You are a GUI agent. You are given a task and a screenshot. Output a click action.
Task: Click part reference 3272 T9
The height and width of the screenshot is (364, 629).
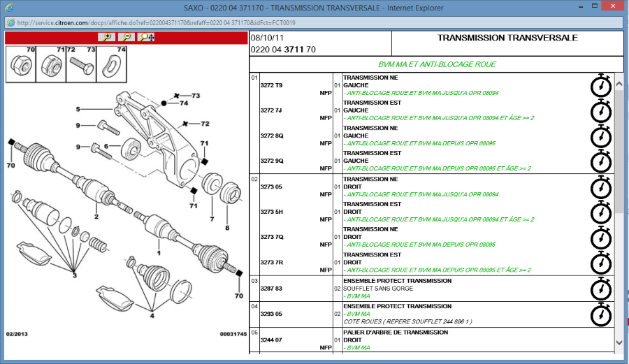tap(271, 85)
